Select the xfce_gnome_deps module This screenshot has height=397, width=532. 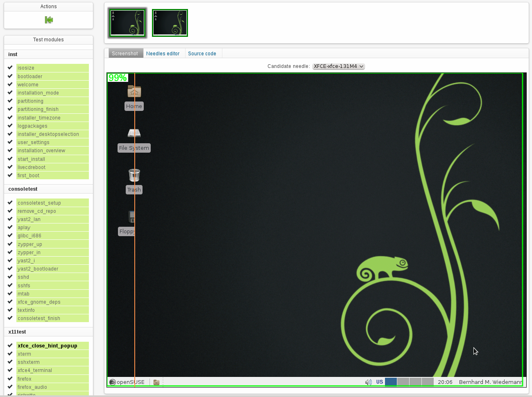tap(52, 302)
